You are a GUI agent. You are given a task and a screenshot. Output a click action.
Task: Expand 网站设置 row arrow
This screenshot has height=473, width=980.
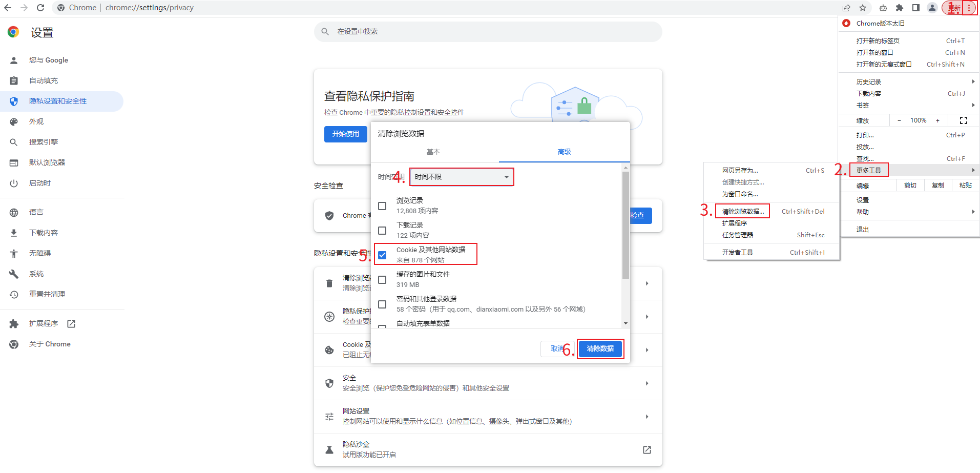(647, 417)
